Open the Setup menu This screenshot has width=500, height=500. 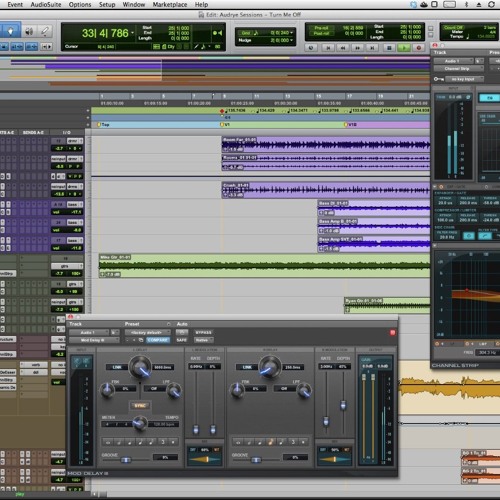pyautogui.click(x=107, y=5)
